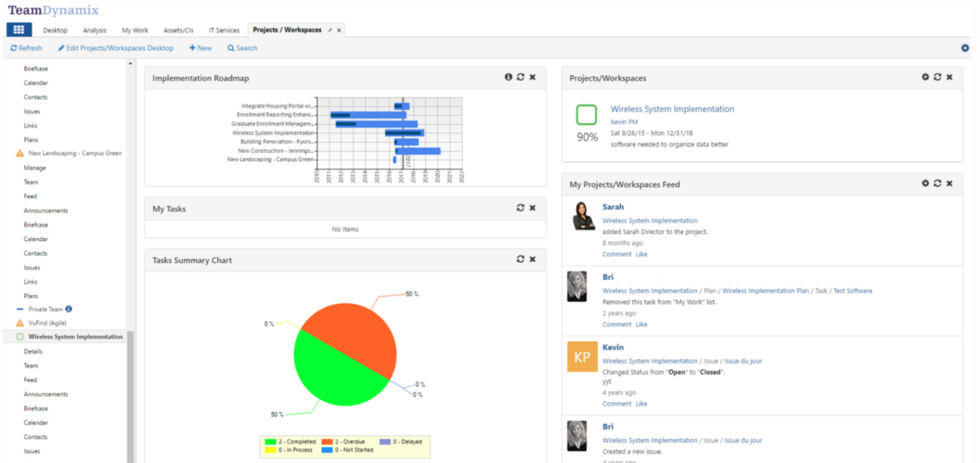Open the app launcher grid icon
This screenshot has height=463, width=980.
click(19, 29)
